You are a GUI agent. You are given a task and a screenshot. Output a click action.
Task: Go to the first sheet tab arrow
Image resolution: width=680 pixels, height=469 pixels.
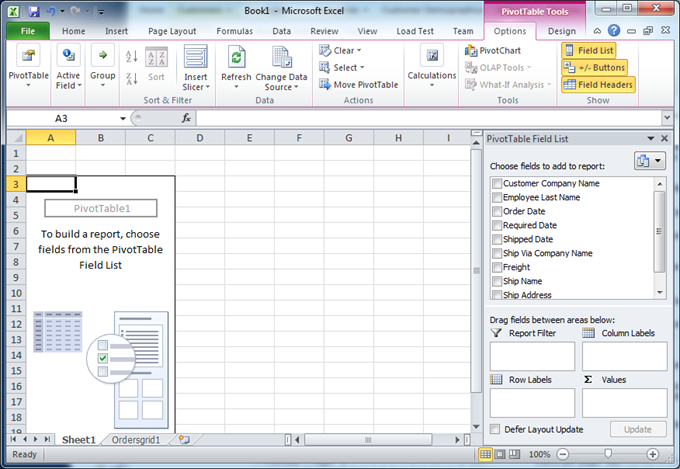coord(13,439)
